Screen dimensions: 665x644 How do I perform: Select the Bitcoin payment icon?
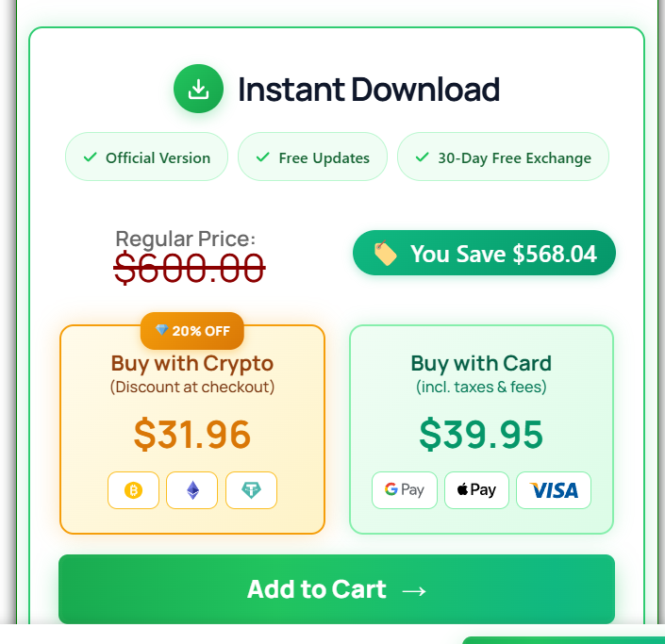click(x=133, y=490)
